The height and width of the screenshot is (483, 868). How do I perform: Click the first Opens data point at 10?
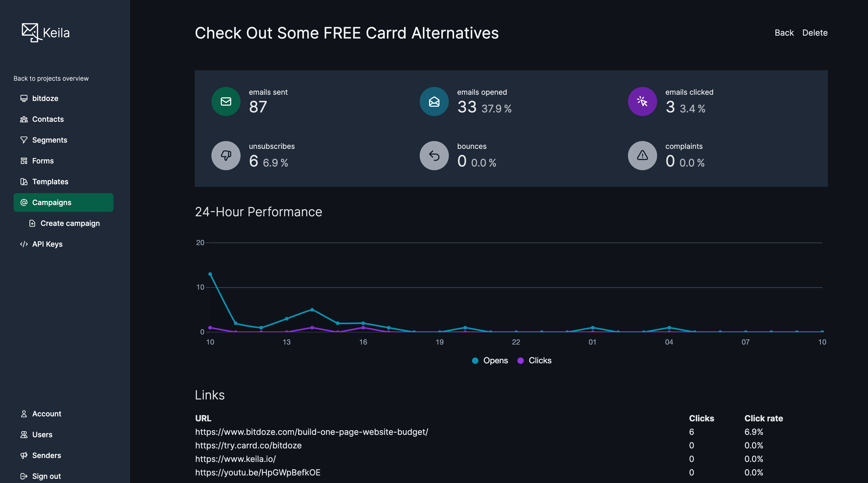pos(210,274)
